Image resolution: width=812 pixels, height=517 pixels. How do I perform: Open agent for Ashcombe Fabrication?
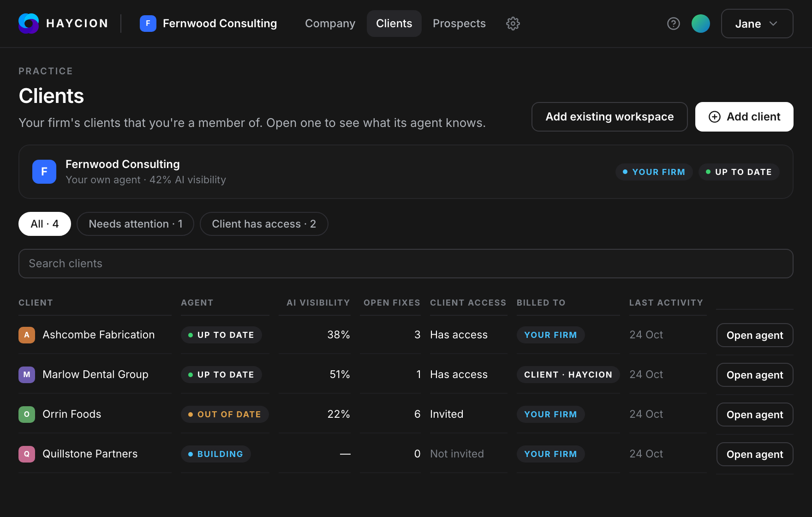tap(755, 335)
